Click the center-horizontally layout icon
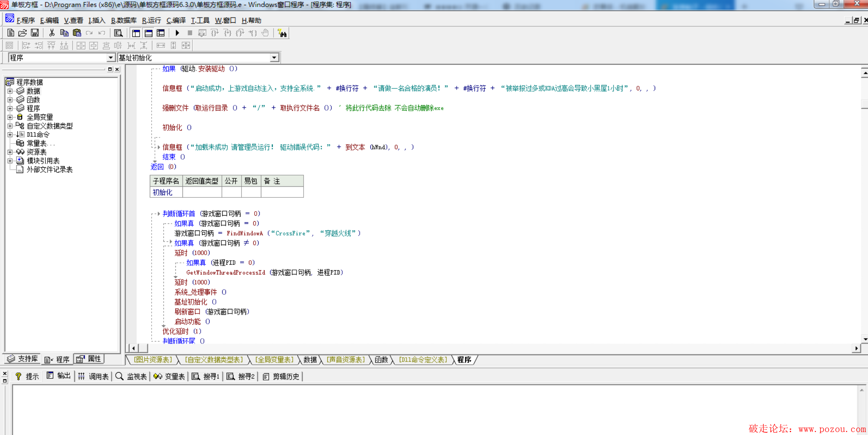This screenshot has width=868, height=435. (81, 45)
